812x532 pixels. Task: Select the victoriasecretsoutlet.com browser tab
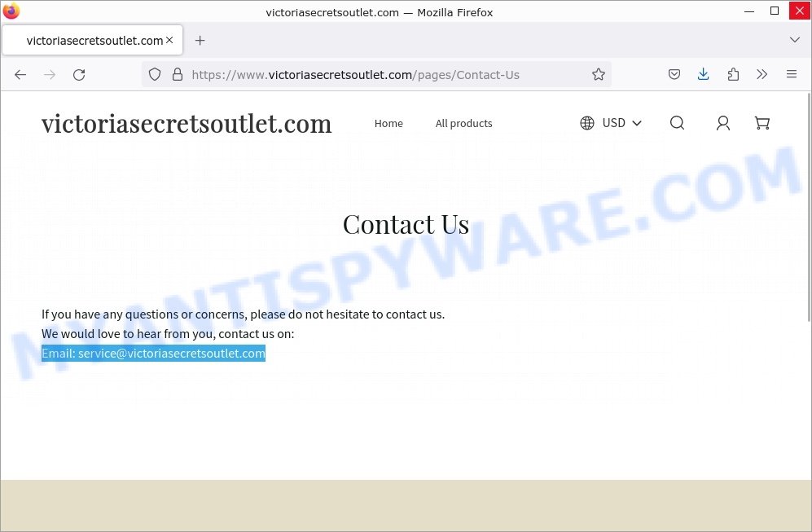click(x=93, y=40)
